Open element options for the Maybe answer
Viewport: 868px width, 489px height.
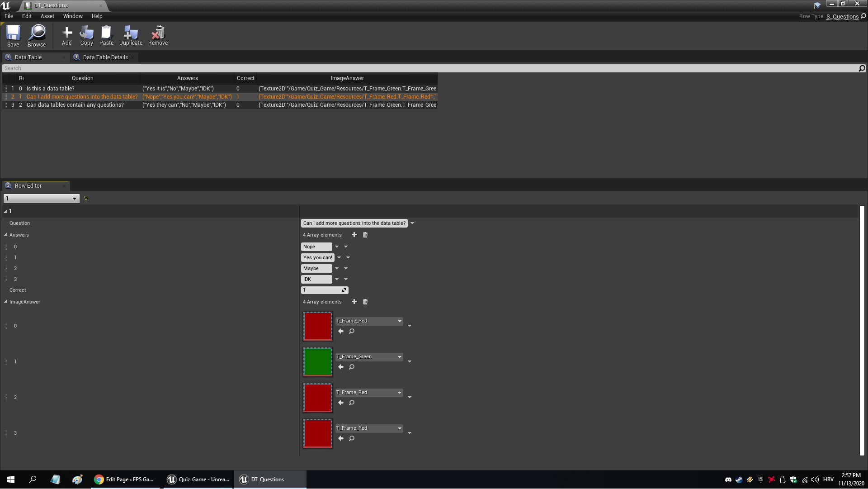coord(346,268)
